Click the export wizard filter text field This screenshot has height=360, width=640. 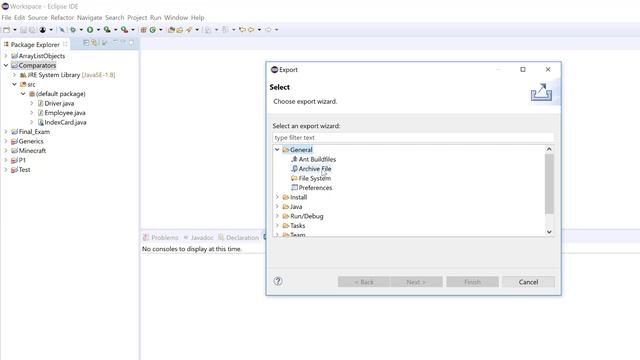click(x=413, y=138)
